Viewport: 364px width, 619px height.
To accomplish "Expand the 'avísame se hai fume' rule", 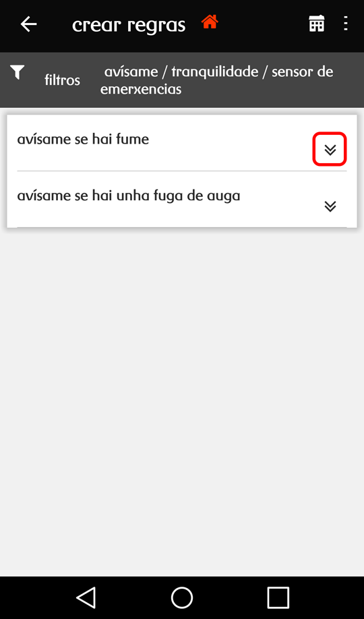I will (330, 149).
